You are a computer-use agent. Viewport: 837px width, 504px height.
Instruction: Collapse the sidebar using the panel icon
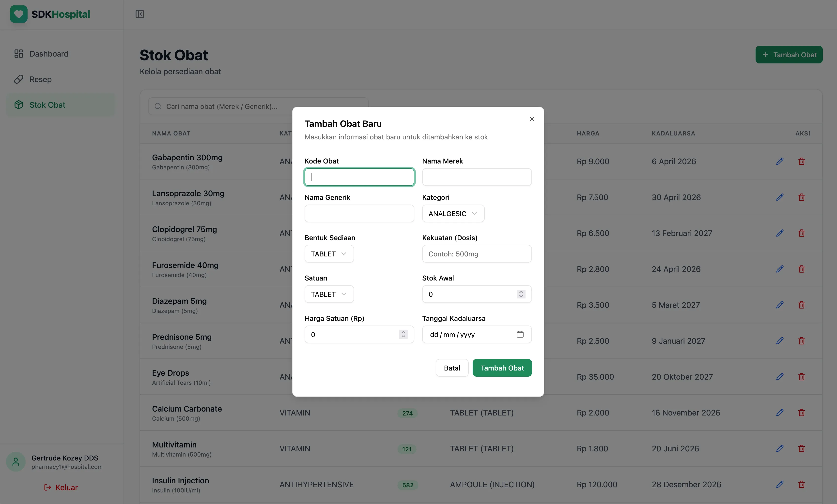point(139,14)
